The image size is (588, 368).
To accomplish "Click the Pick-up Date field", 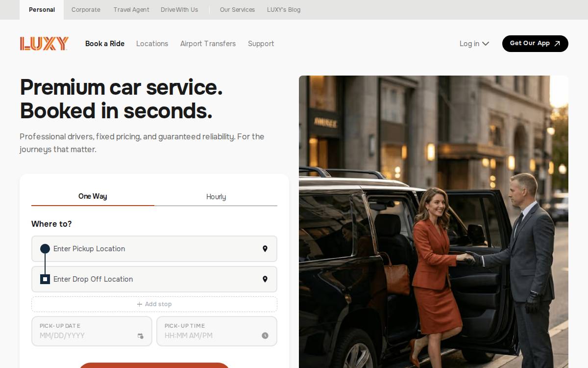I will coord(92,331).
